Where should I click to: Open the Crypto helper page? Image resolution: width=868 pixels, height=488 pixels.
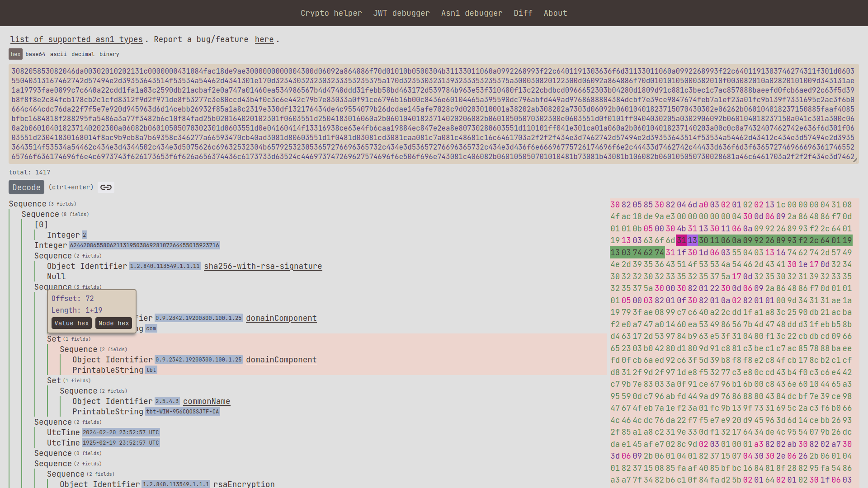[x=331, y=13]
